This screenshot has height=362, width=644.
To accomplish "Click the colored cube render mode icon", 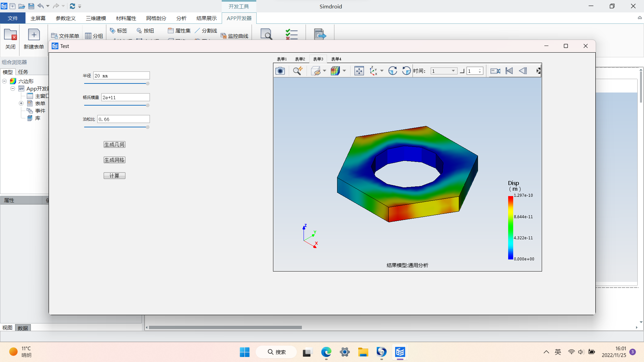I will click(335, 71).
